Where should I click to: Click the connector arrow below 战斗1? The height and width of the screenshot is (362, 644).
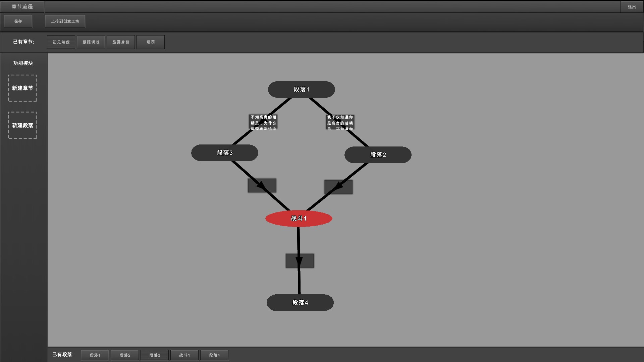click(x=300, y=260)
